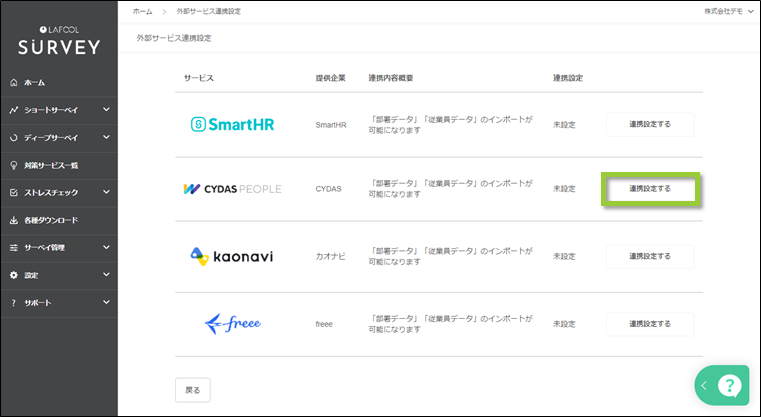Viewport: 761px width, 417px height.
Task: Click the 各種ダウンロード download icon
Action: [13, 220]
